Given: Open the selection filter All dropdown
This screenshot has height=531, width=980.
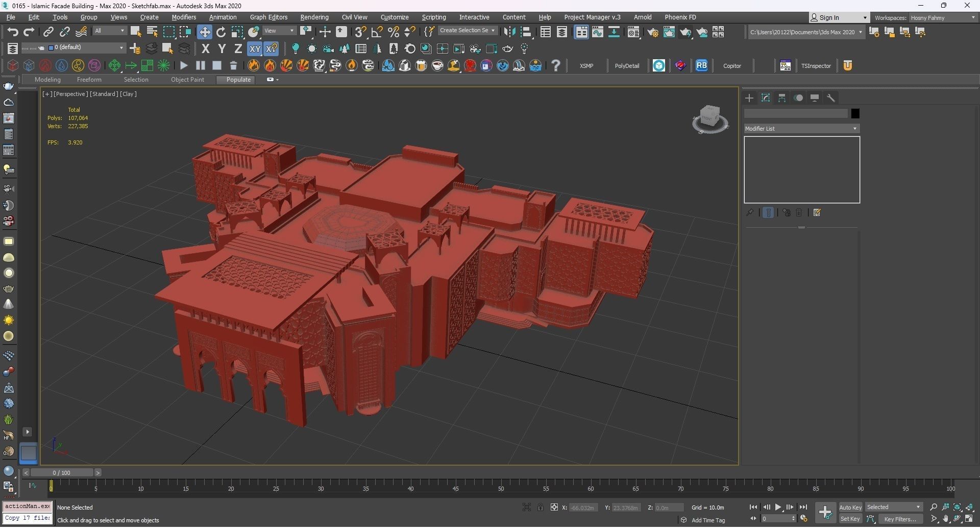Looking at the screenshot, I should point(110,31).
